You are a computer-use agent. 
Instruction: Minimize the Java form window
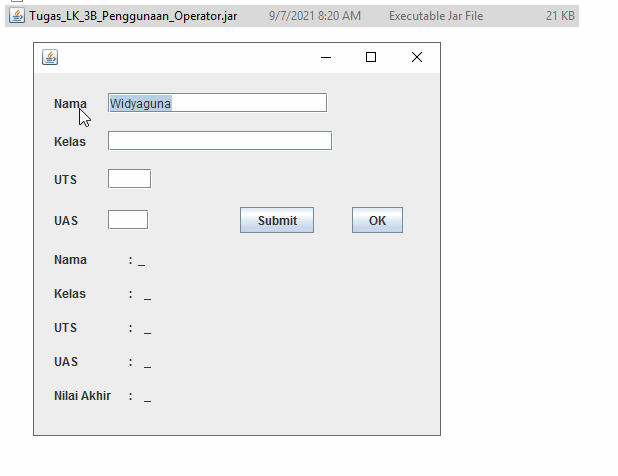pyautogui.click(x=326, y=58)
